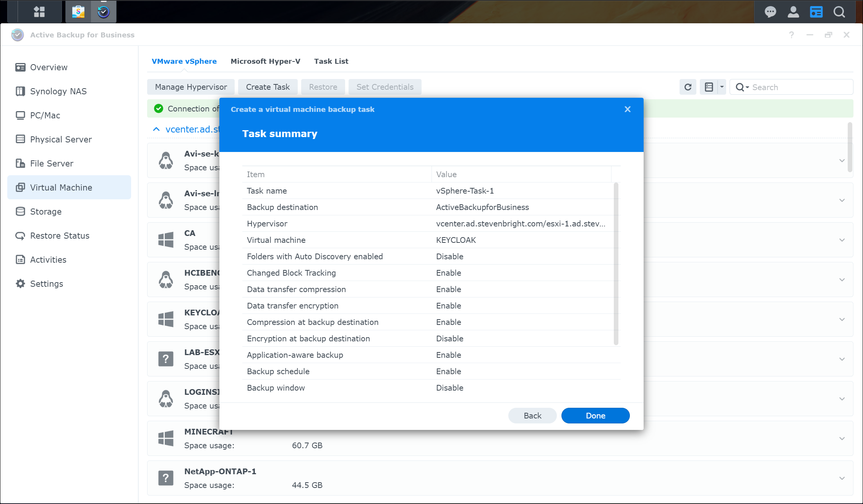The width and height of the screenshot is (863, 504).
Task: Open the list view mode dropdown
Action: [x=722, y=87]
